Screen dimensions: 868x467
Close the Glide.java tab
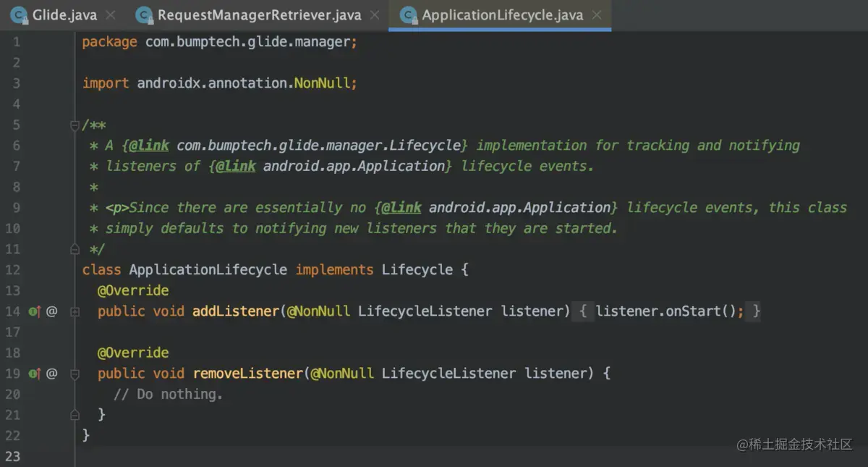pyautogui.click(x=110, y=14)
